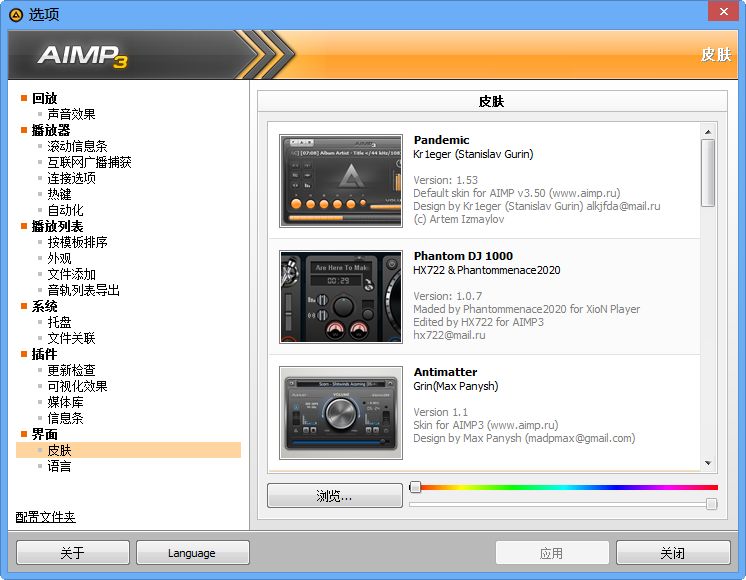
Task: Select the Antimatter skin thumbnail
Action: [x=341, y=413]
